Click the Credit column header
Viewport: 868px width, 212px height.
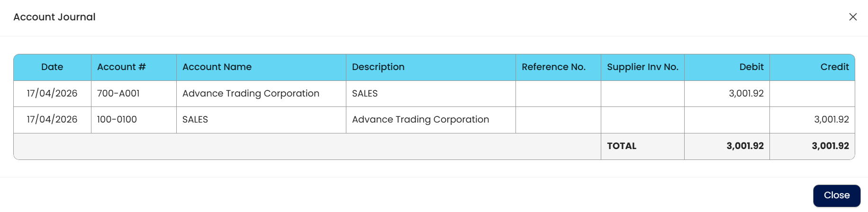pos(834,67)
